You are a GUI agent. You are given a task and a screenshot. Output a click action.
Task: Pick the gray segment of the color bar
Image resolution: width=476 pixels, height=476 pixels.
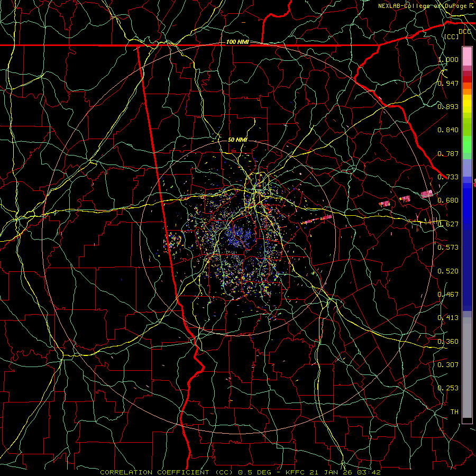click(467, 368)
